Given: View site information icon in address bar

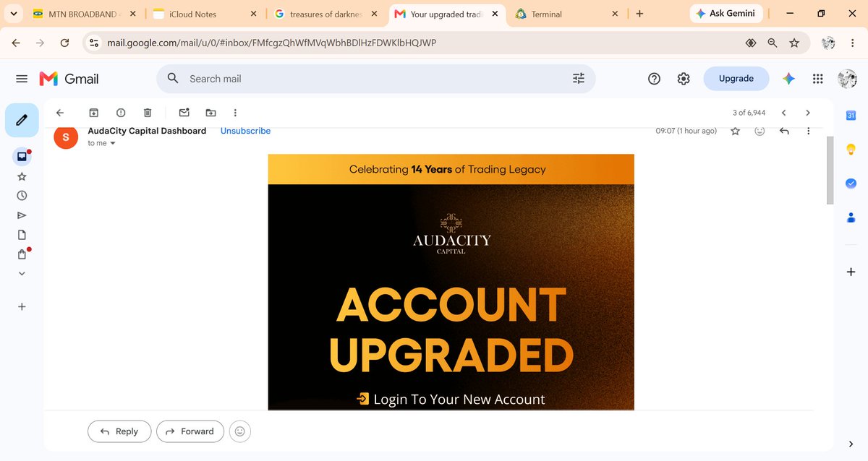Looking at the screenshot, I should click(93, 43).
